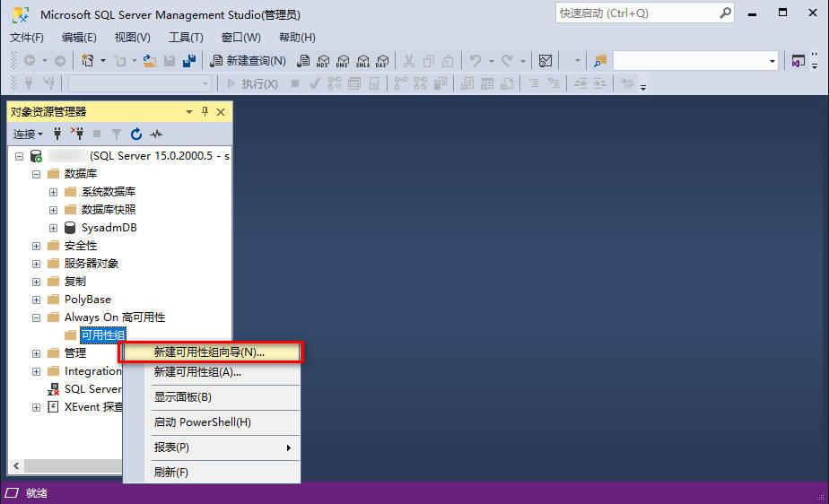Open the 视图(V) menu

pyautogui.click(x=133, y=37)
